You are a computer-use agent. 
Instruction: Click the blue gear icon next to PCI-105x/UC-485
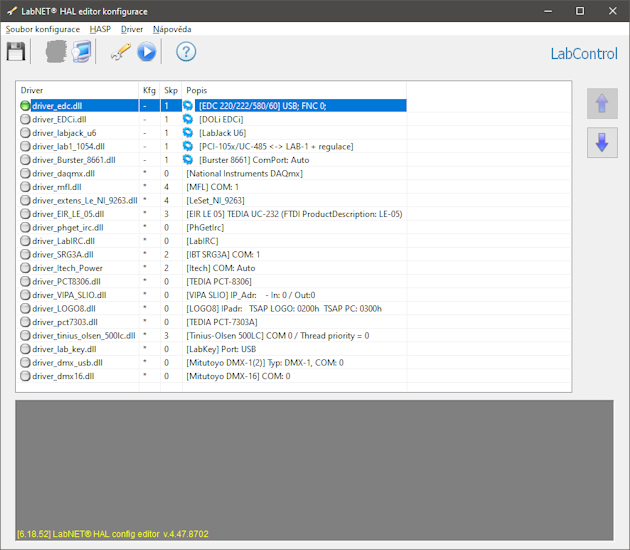(x=188, y=146)
